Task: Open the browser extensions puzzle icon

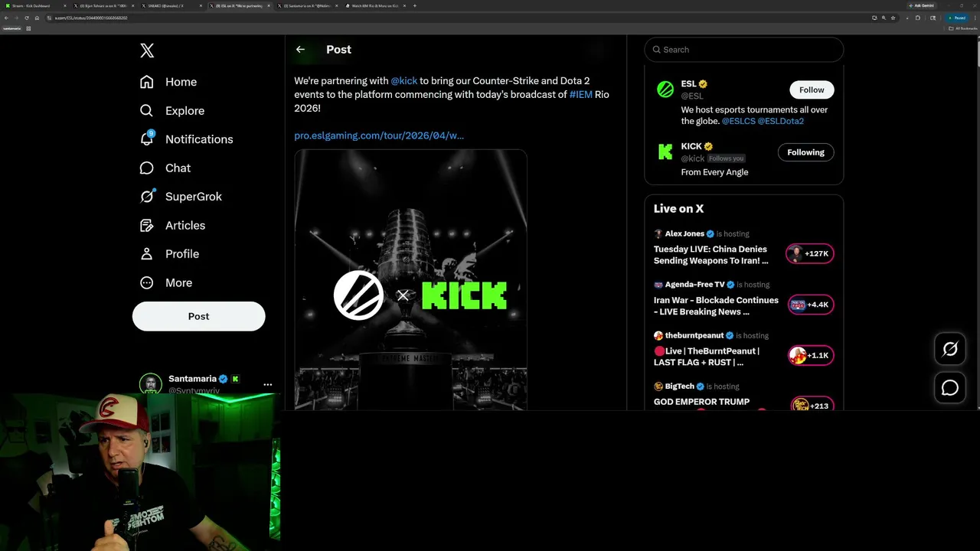Action: click(x=918, y=18)
